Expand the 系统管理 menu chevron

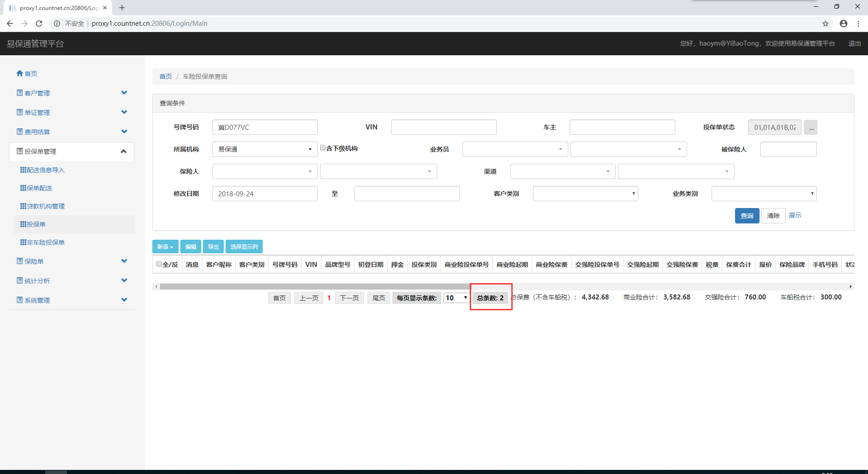click(124, 300)
